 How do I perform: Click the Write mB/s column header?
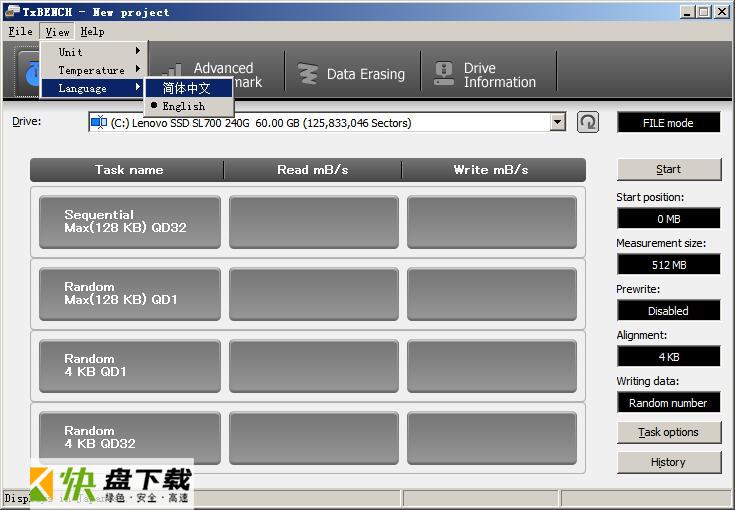click(x=494, y=170)
